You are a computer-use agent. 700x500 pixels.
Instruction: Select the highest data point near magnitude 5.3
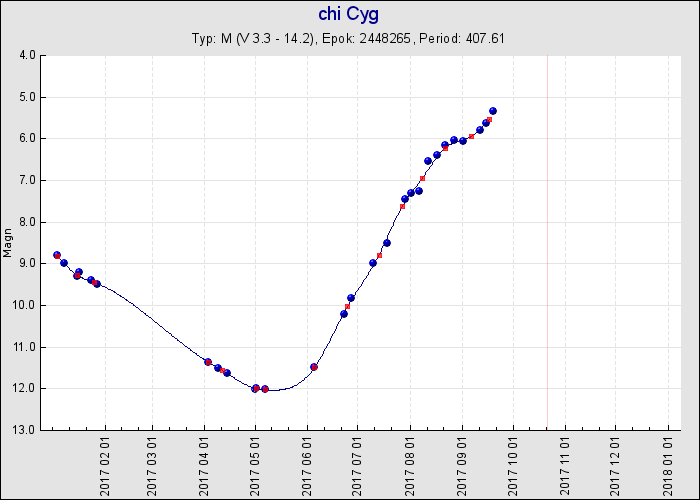tap(493, 111)
